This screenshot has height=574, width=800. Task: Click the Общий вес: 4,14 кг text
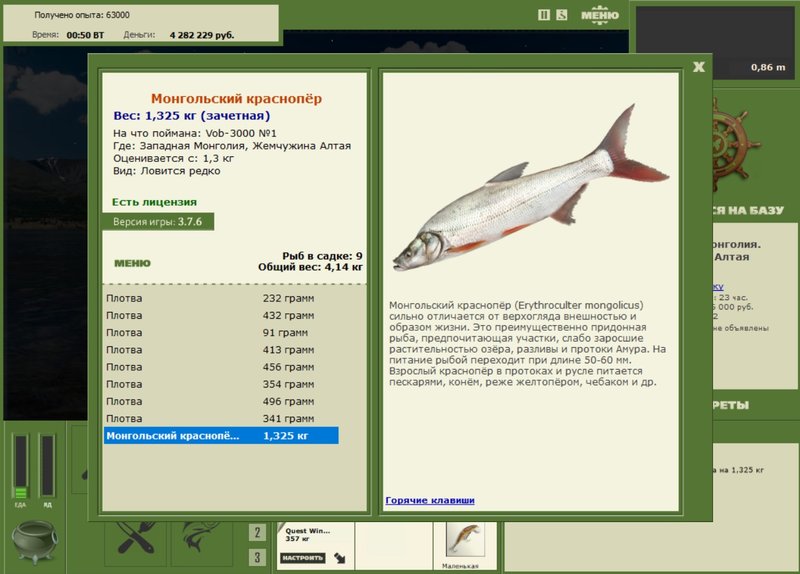(310, 267)
